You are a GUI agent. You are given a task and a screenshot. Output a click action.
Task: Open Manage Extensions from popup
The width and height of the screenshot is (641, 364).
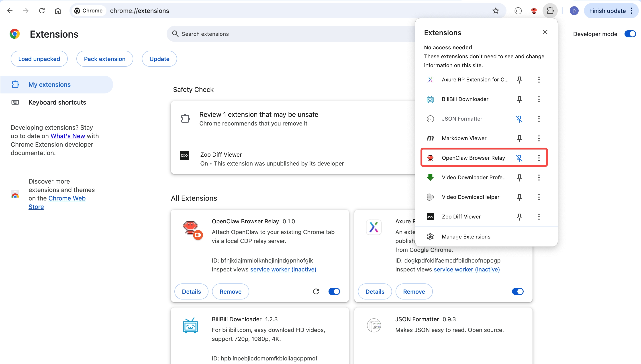pyautogui.click(x=486, y=237)
